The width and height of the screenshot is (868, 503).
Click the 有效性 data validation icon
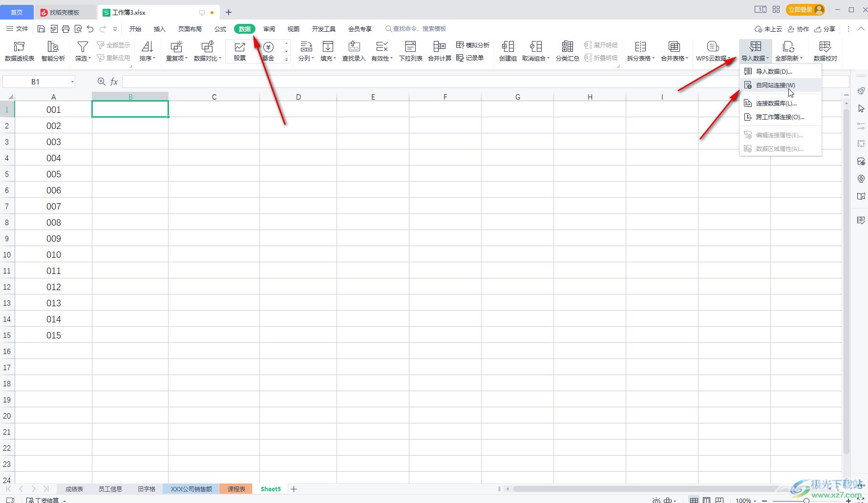(x=382, y=46)
